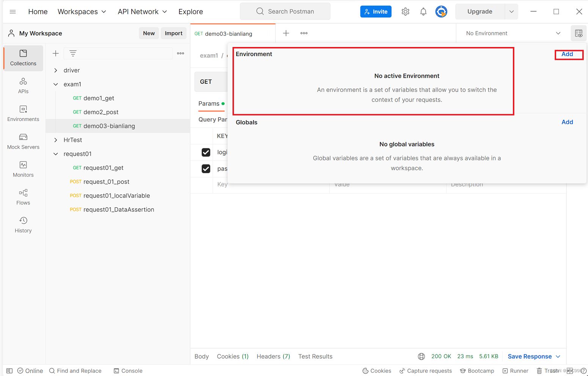Open Capture requests
Viewport: 588px width, 376px height.
426,371
